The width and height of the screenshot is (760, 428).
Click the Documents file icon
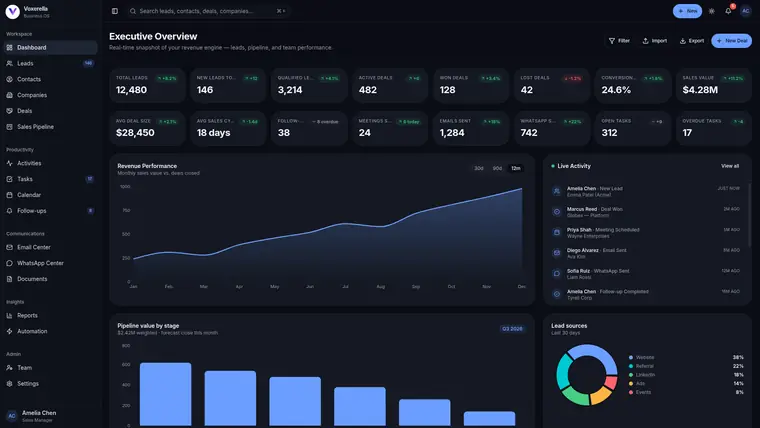point(9,279)
